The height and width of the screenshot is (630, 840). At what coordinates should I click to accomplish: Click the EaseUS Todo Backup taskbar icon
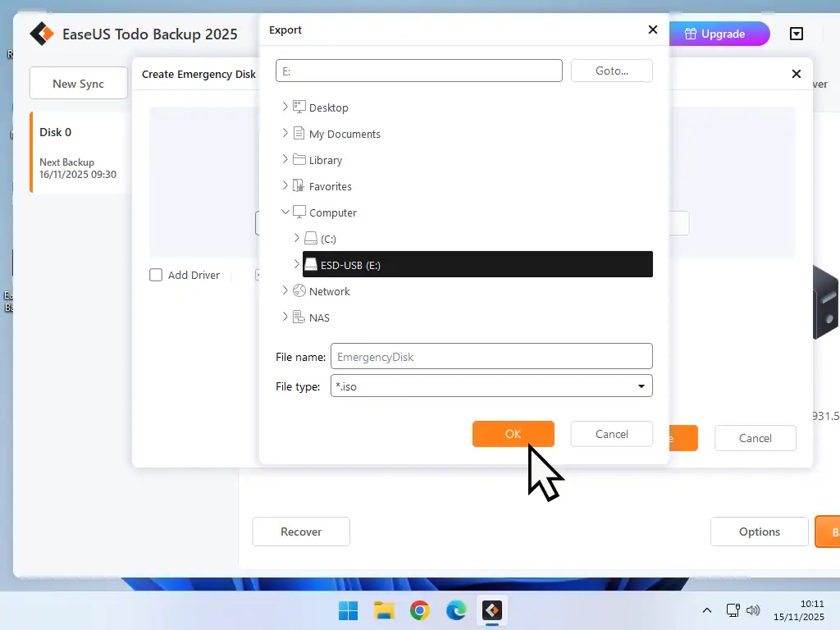(x=491, y=610)
